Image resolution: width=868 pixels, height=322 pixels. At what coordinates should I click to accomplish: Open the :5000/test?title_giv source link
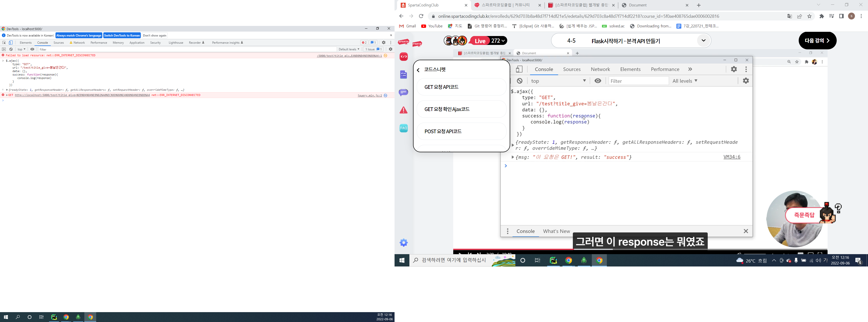(x=349, y=56)
